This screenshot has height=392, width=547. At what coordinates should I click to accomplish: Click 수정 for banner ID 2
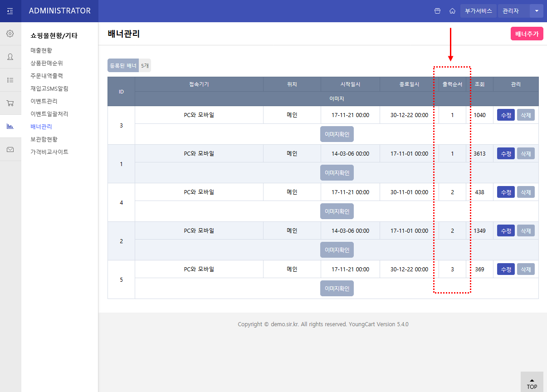point(506,231)
